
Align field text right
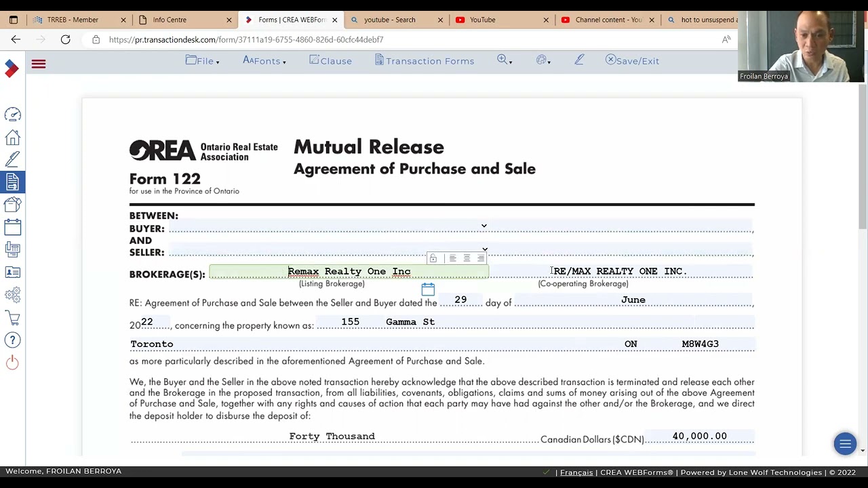point(481,258)
